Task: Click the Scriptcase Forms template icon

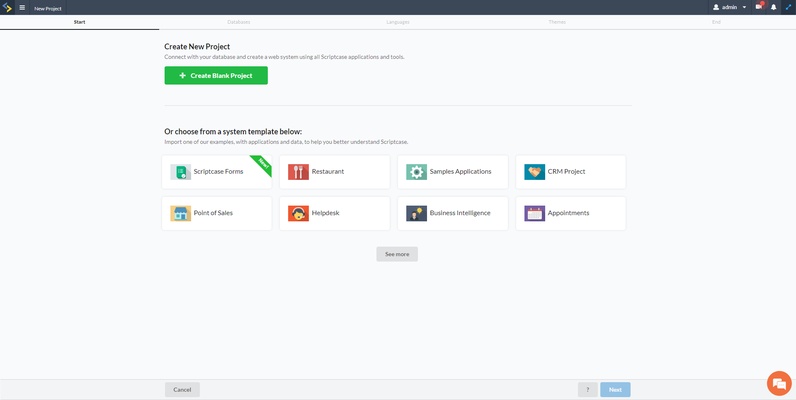Action: [x=180, y=172]
